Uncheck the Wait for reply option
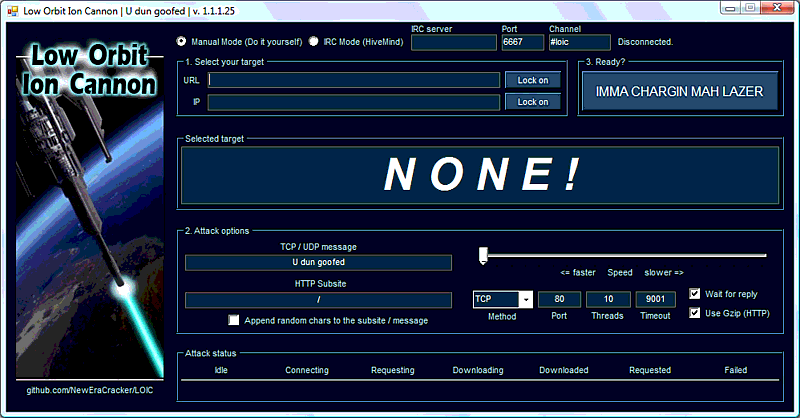The image size is (800, 418). (x=696, y=294)
